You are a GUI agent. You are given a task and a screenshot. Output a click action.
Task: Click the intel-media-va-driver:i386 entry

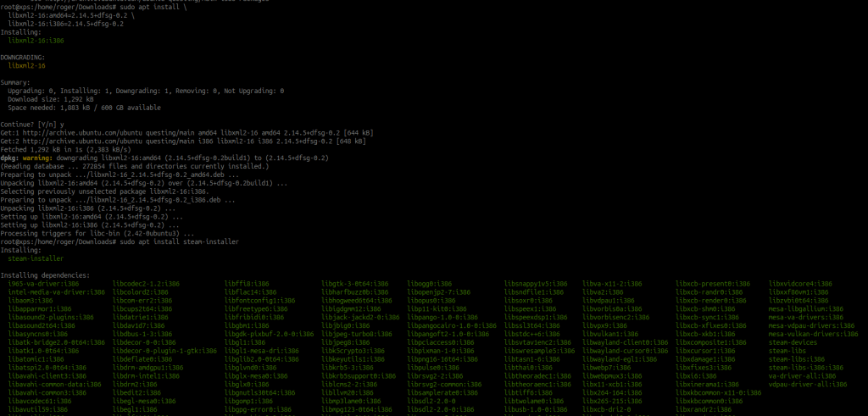click(x=56, y=291)
